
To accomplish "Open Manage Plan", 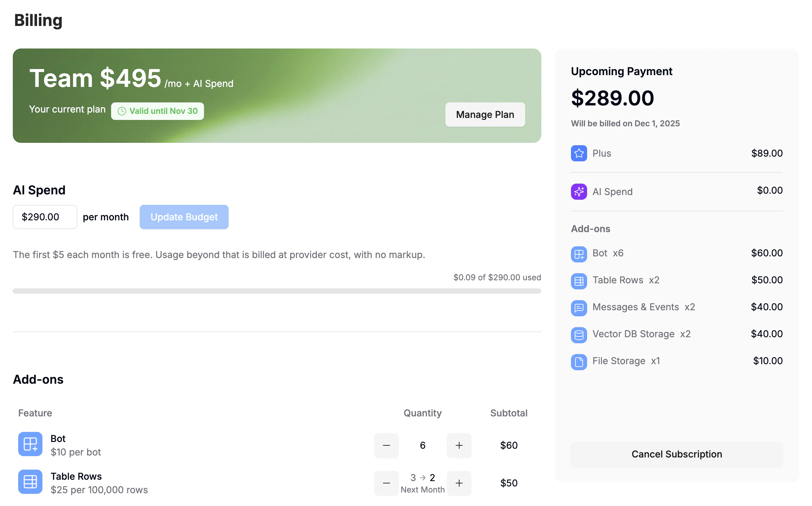I will [485, 115].
